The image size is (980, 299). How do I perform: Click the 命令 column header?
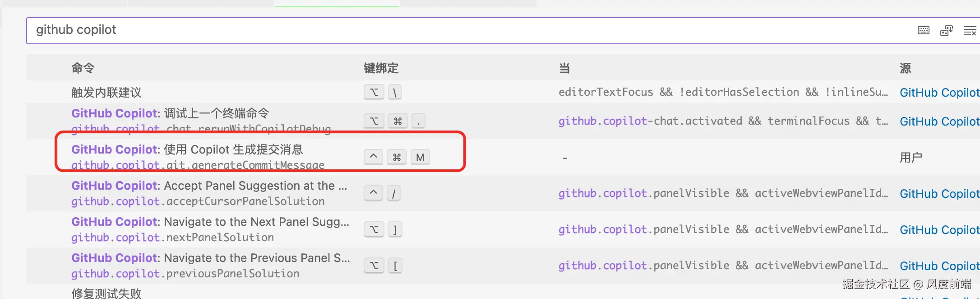83,68
